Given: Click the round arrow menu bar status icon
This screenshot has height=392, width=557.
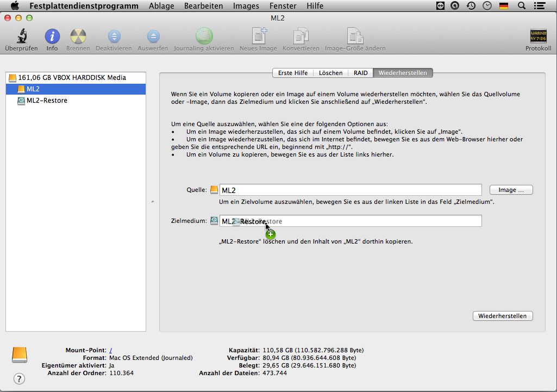Looking at the screenshot, I should point(455,5).
